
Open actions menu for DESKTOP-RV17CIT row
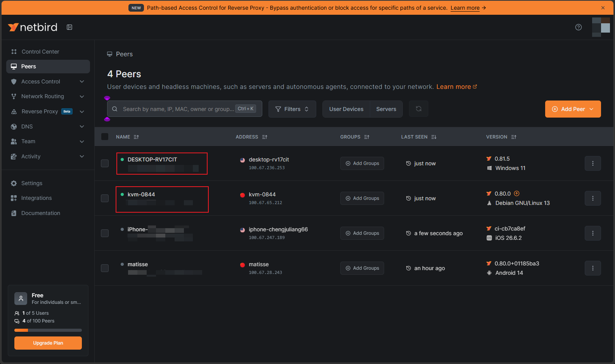[592, 163]
